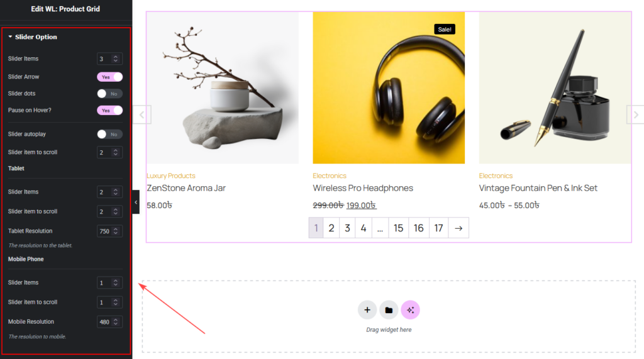The image size is (644, 359).
Task: Go to next pagination page arrow
Action: (x=458, y=228)
